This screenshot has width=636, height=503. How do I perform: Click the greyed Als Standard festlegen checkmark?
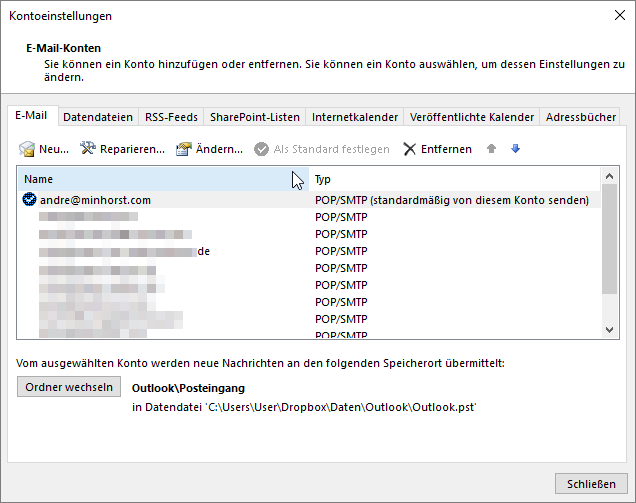(x=261, y=149)
